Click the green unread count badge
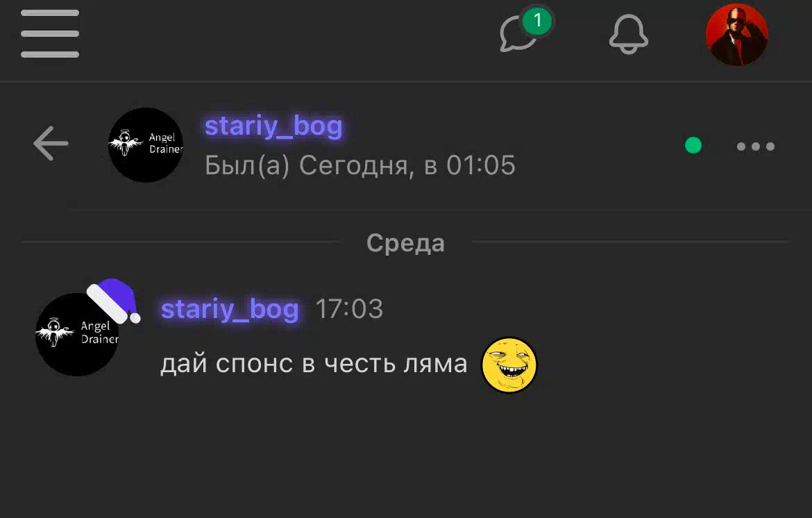This screenshot has width=812, height=518. click(537, 21)
